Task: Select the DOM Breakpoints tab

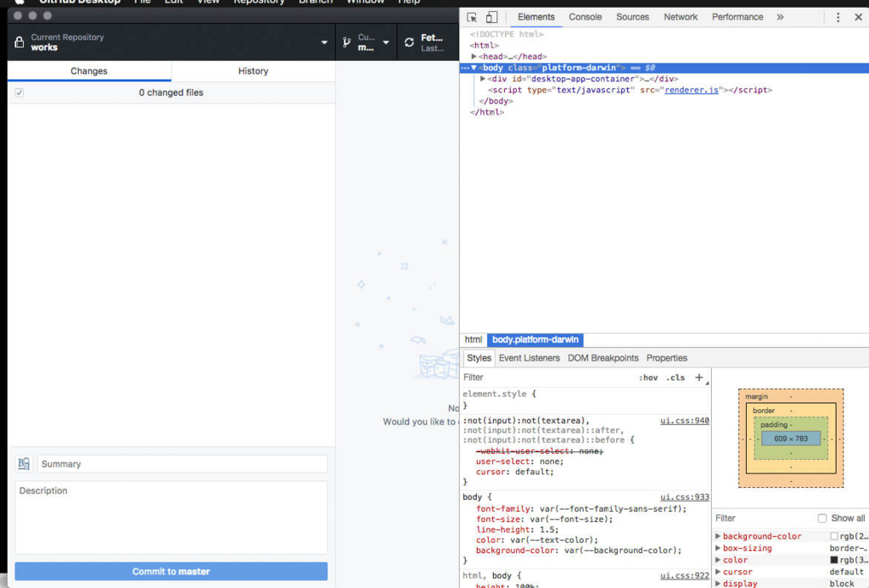Action: [x=603, y=358]
